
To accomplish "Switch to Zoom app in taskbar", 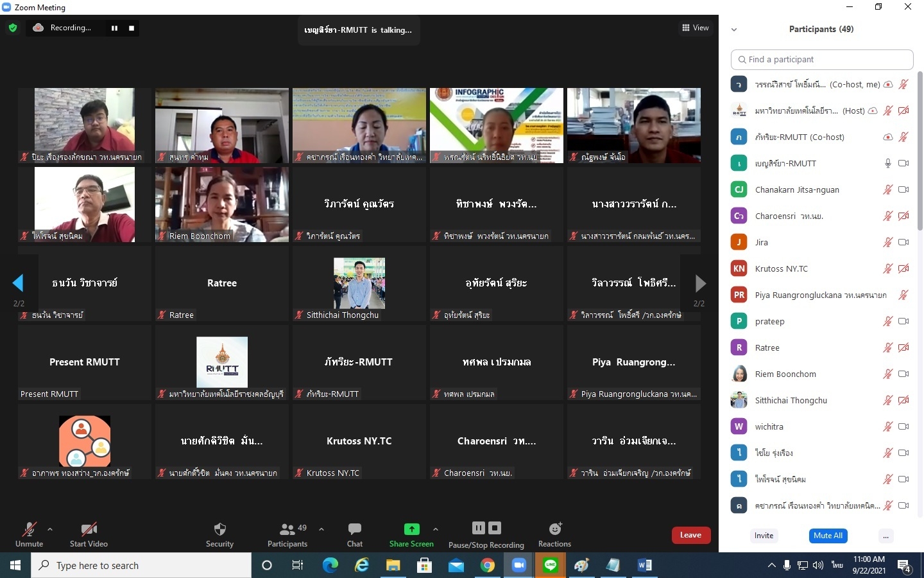I will [x=518, y=565].
